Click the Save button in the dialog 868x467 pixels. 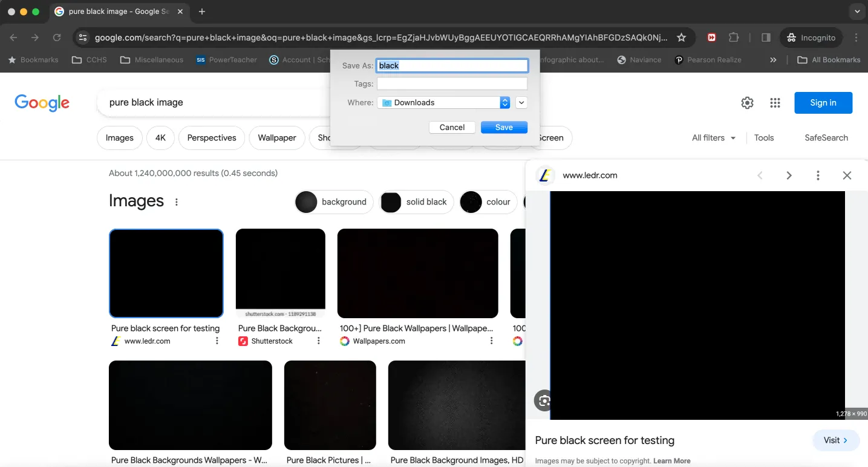click(x=504, y=127)
